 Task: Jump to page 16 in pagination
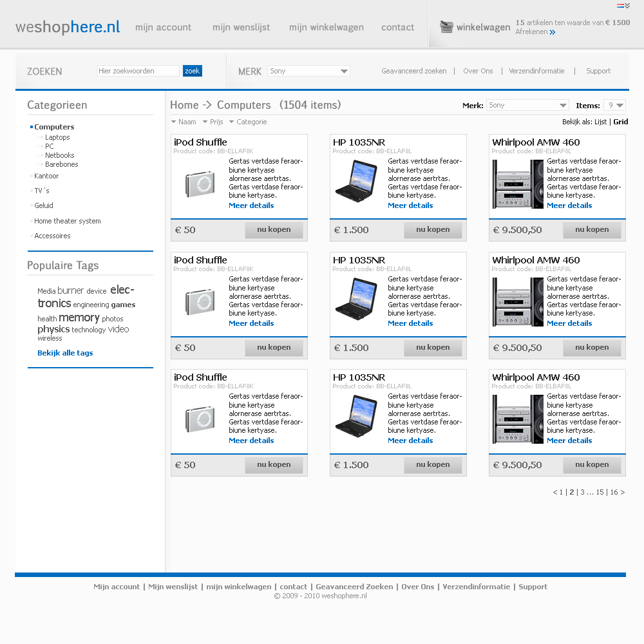point(614,492)
